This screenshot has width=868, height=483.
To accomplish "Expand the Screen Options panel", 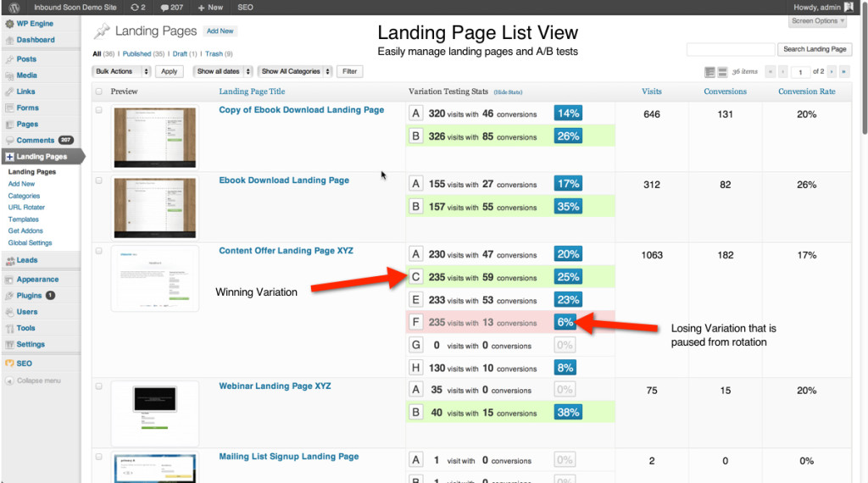I will (x=818, y=21).
